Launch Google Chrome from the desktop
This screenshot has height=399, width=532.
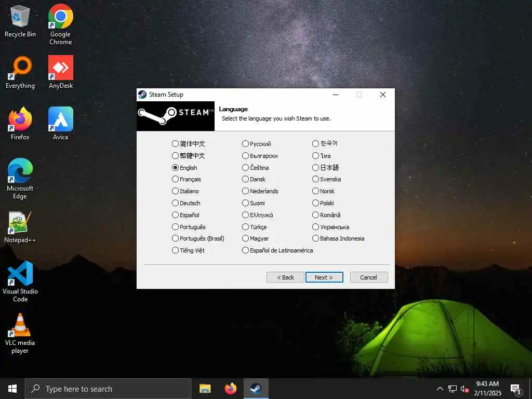coord(60,24)
